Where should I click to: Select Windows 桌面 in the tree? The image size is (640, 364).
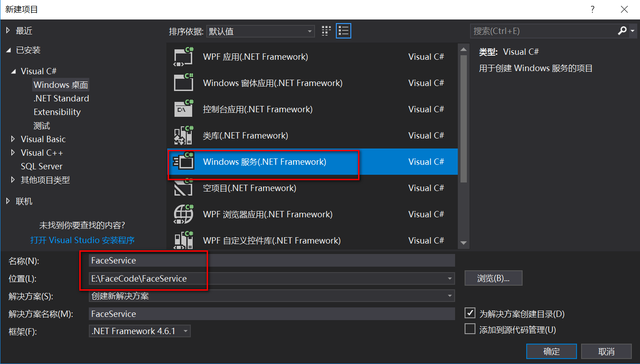[61, 85]
